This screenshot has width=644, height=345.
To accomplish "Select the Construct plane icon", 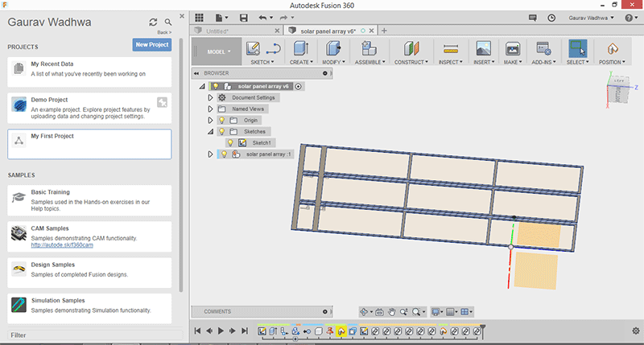I will [x=412, y=48].
